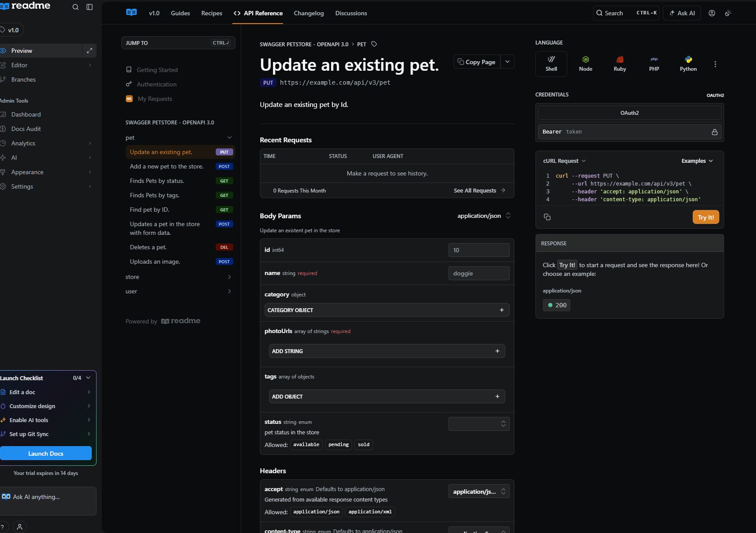Click the help question mark icon
Screen dimensions: 756x533
2,527
